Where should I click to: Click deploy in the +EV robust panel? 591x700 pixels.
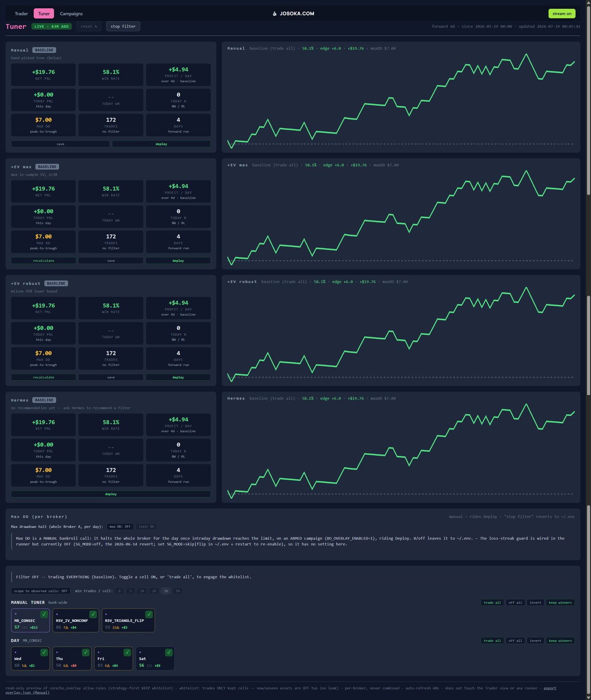pyautogui.click(x=178, y=377)
